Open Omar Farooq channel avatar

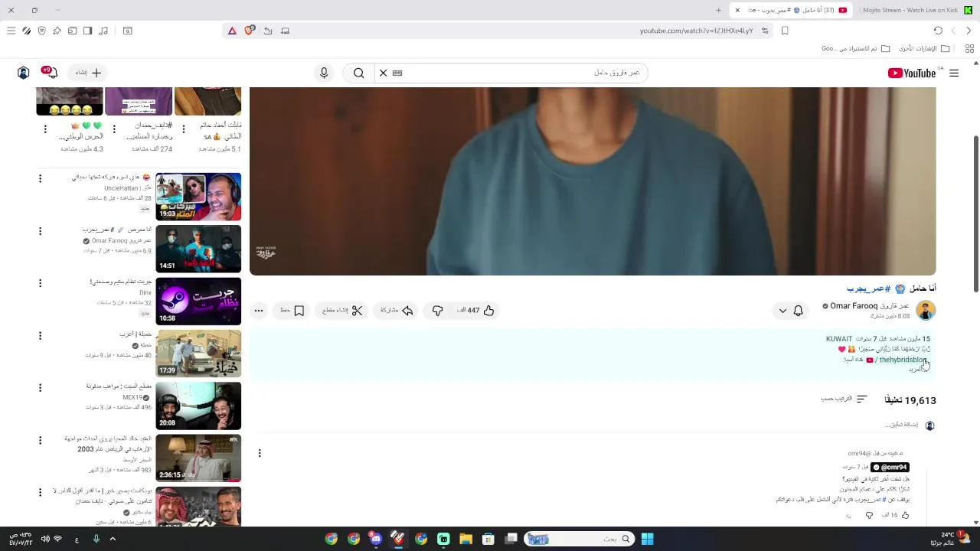(926, 310)
